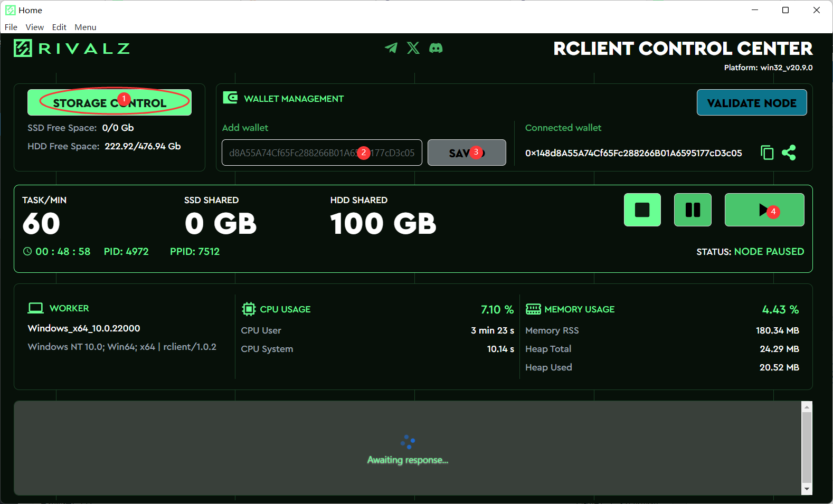This screenshot has width=833, height=504.
Task: Click the CPU System 10.14 s value
Action: (500, 349)
